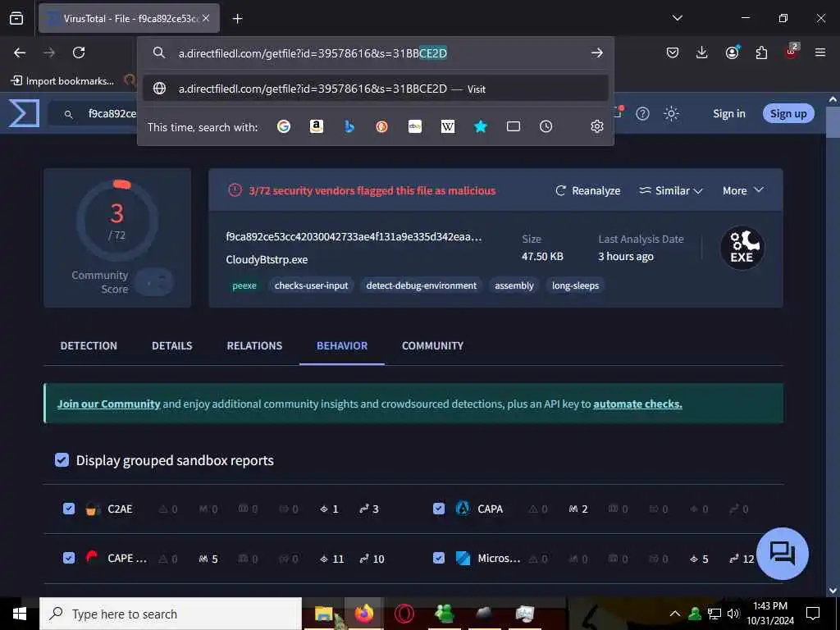Select the VirusTotal browser tab
The image size is (840, 630).
point(129,19)
